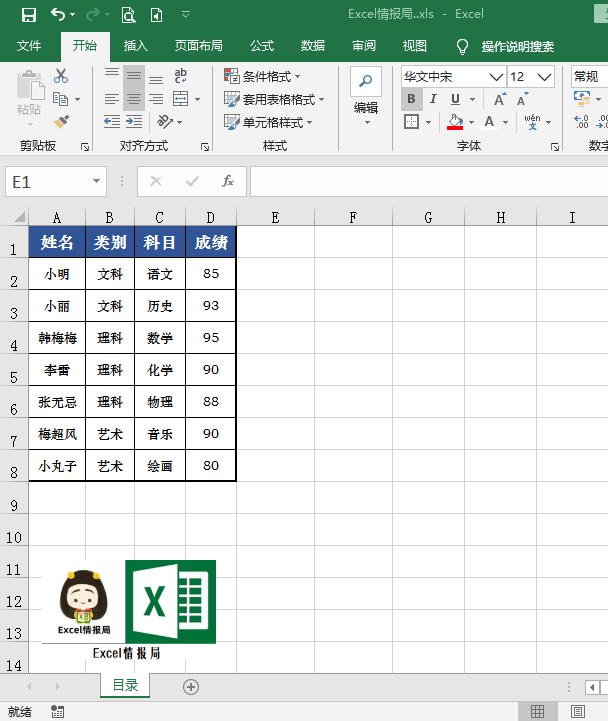Click merge and center icon
The width and height of the screenshot is (608, 721).
coord(180,99)
